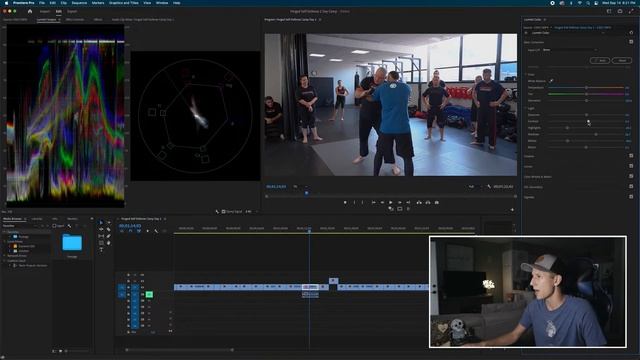Open the Sequence menu
The width and height of the screenshot is (640, 360).
[x=79, y=3]
